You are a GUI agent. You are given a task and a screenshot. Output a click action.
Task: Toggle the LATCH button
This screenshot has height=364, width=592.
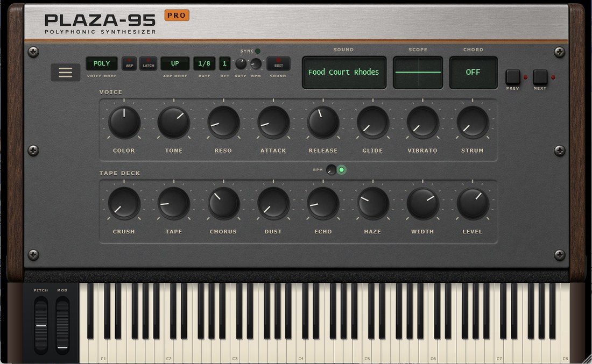click(149, 63)
